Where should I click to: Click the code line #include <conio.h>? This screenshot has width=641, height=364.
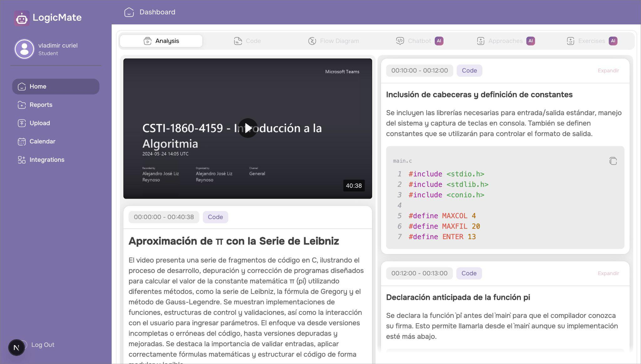pos(446,195)
